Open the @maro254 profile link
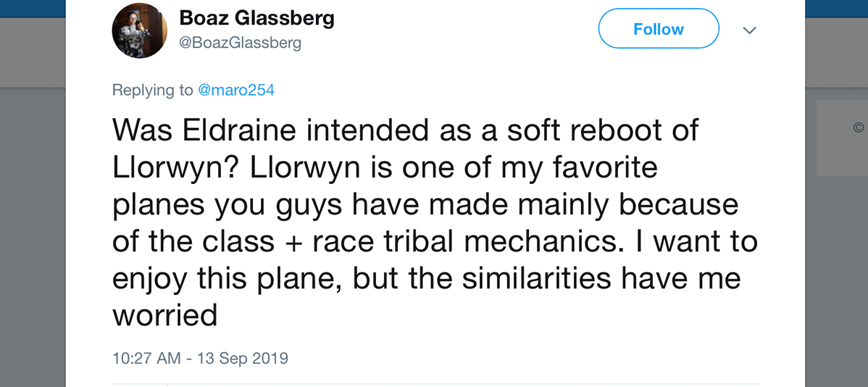This screenshot has height=387, width=868. pyautogui.click(x=235, y=90)
